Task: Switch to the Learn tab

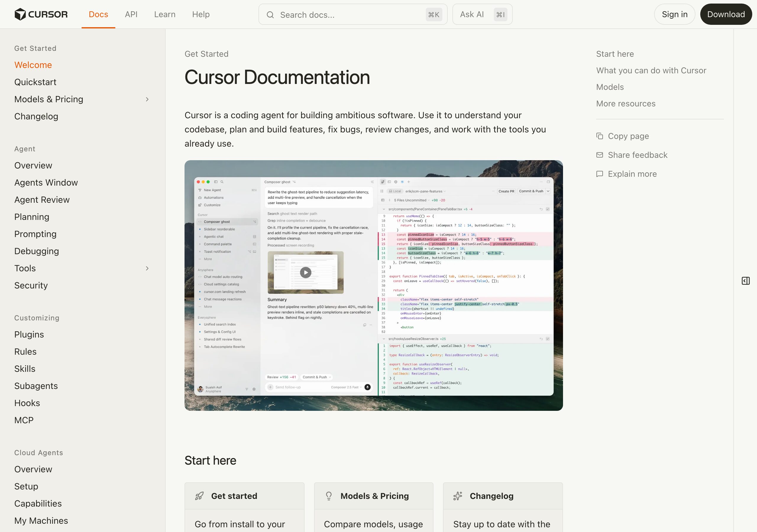Action: tap(165, 14)
